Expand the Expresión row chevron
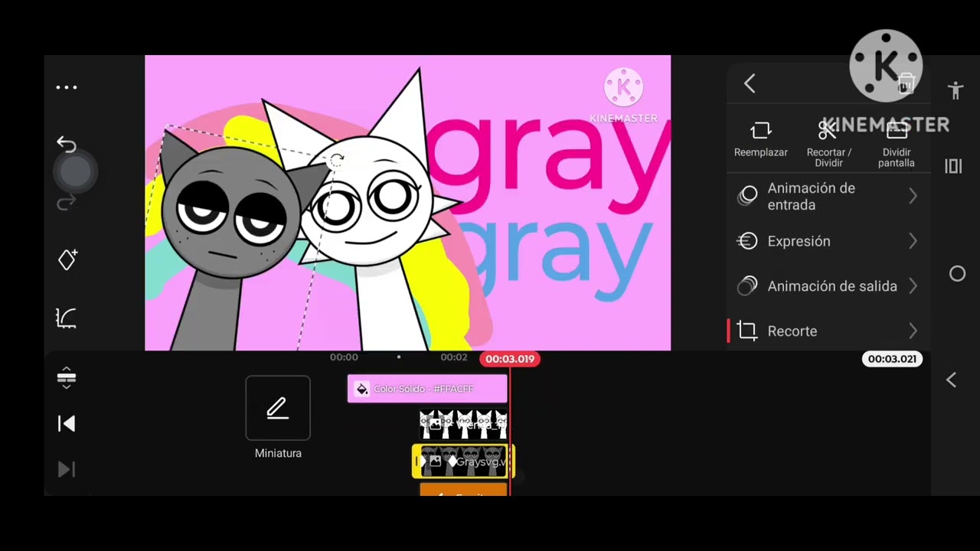The width and height of the screenshot is (980, 551). coord(913,241)
